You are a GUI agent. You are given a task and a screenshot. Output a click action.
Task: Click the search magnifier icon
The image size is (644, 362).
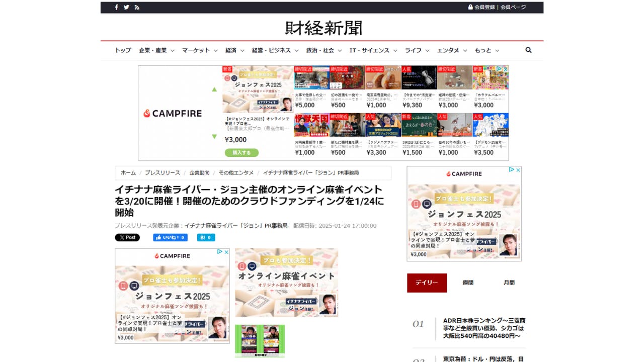point(528,50)
